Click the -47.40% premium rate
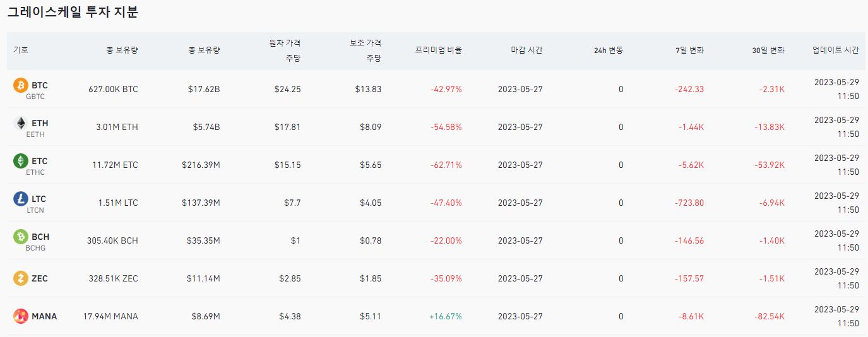Screen dimensions: 868x337 tap(446, 203)
